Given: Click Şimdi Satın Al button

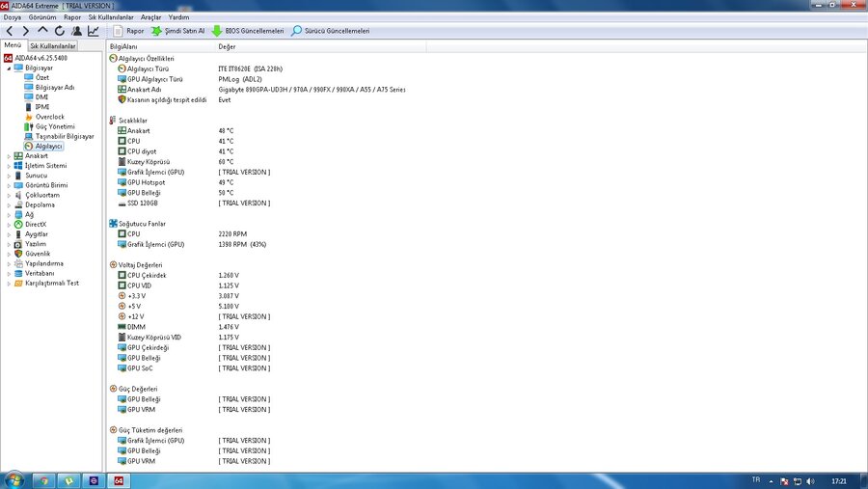Looking at the screenshot, I should 177,31.
